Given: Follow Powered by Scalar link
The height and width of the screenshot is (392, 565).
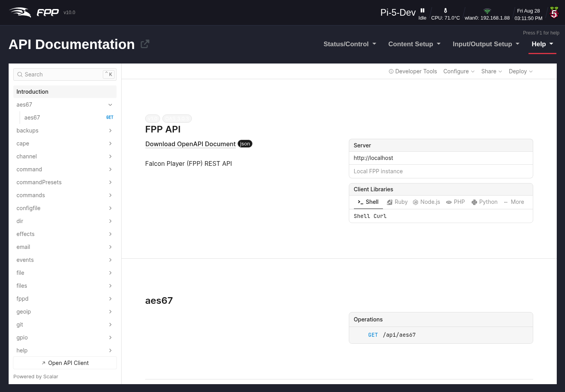Looking at the screenshot, I should 36,377.
